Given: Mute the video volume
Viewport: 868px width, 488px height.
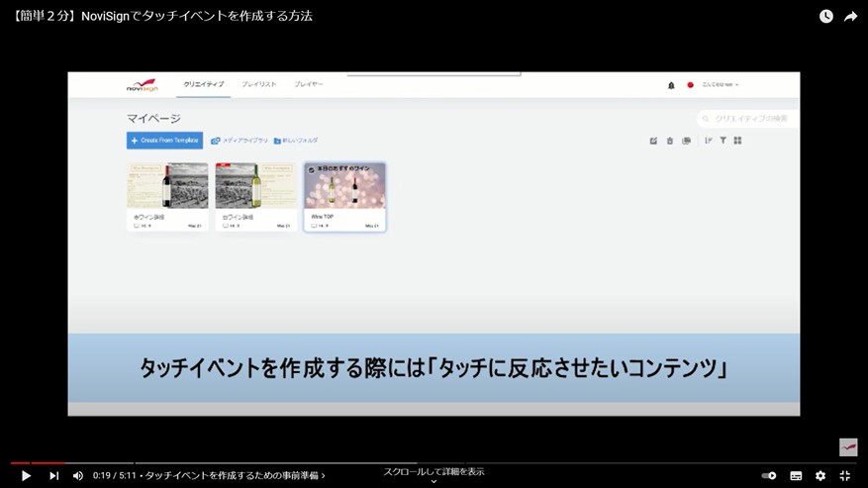Looking at the screenshot, I should 78,475.
